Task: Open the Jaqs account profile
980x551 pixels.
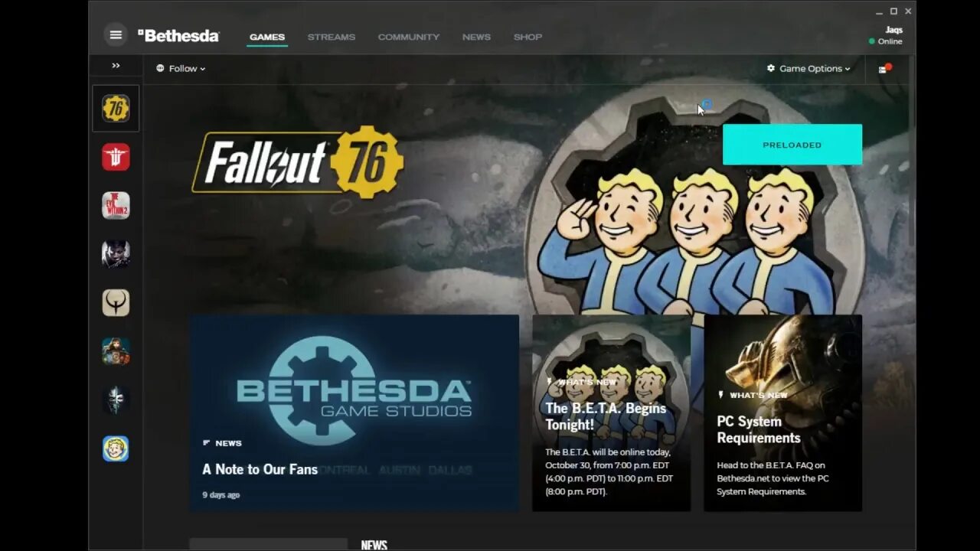Action: 893,30
